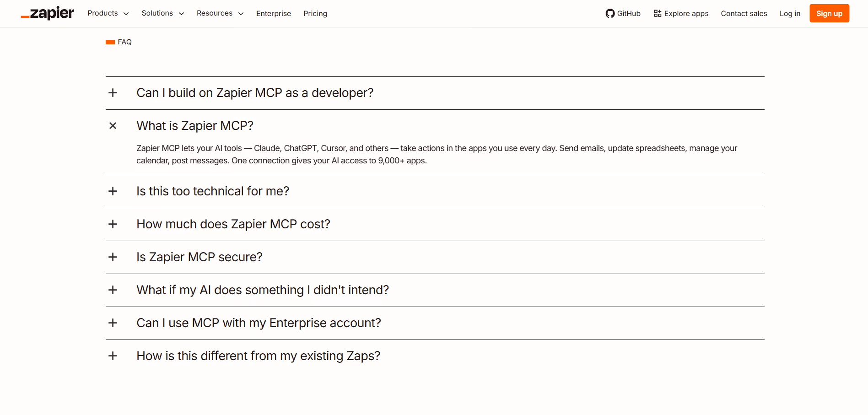Click the "What is Zapier MCP?" heading
868x415 pixels.
[195, 126]
